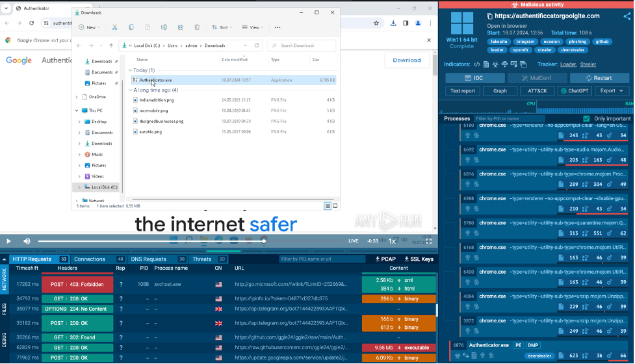Toggle the Only important checkbox
Image resolution: width=635 pixels, height=364 pixels.
point(586,119)
